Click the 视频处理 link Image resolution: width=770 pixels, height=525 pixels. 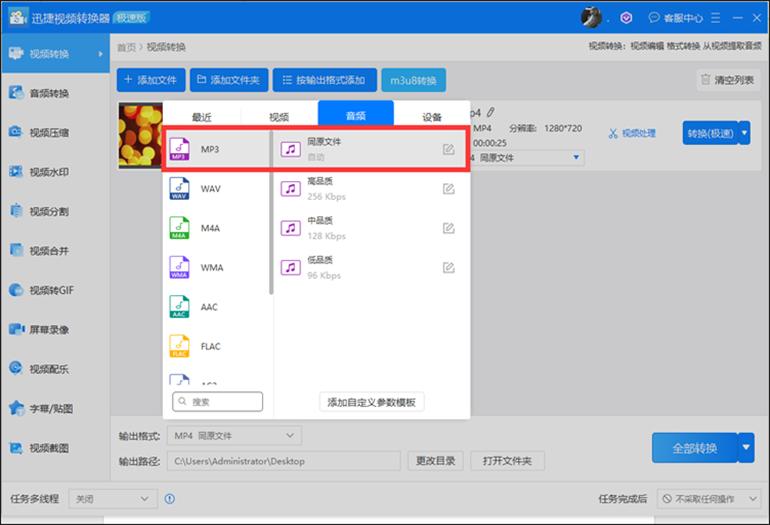(x=632, y=133)
